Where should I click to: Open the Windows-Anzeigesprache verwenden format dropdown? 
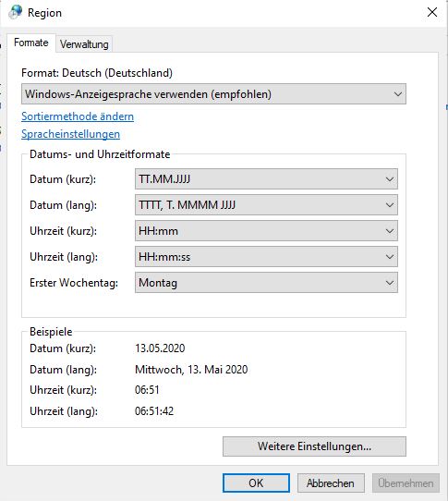(213, 94)
